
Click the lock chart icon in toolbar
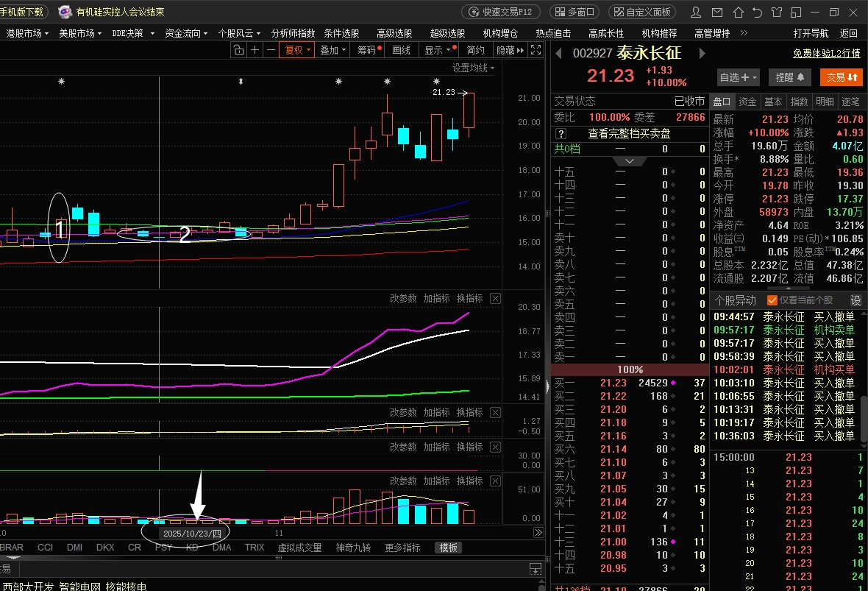coord(238,50)
